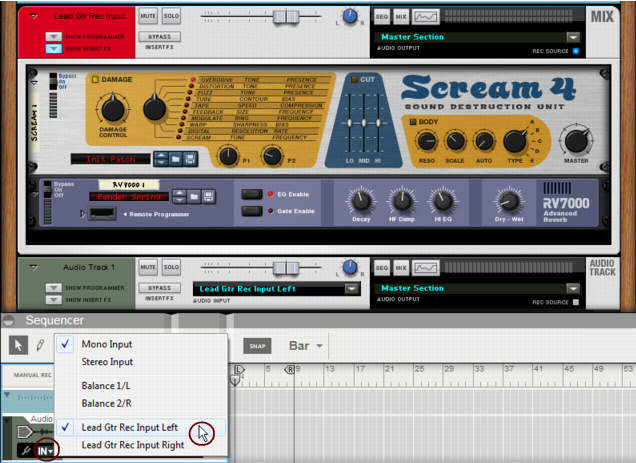Toggle Gate Enable on the RV7000

click(x=252, y=211)
